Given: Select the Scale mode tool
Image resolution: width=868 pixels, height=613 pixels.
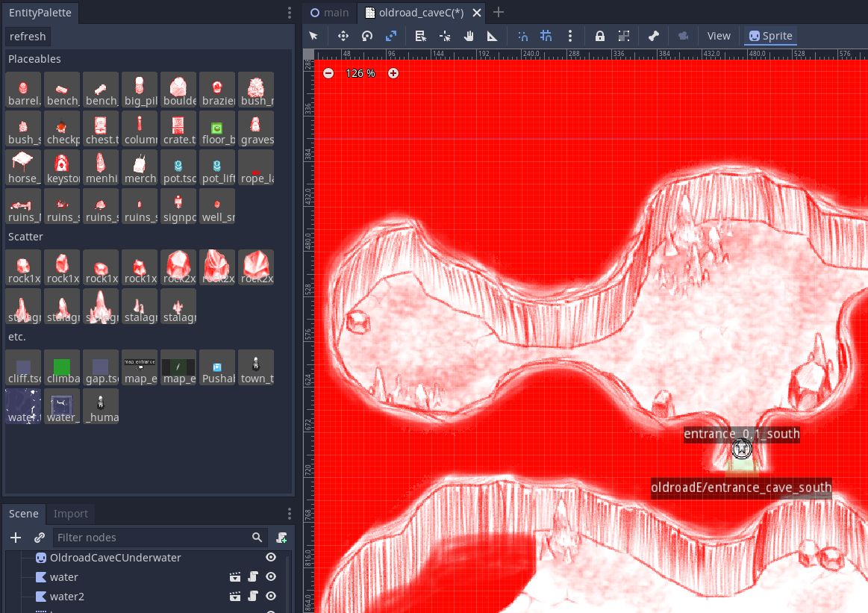Looking at the screenshot, I should point(391,36).
